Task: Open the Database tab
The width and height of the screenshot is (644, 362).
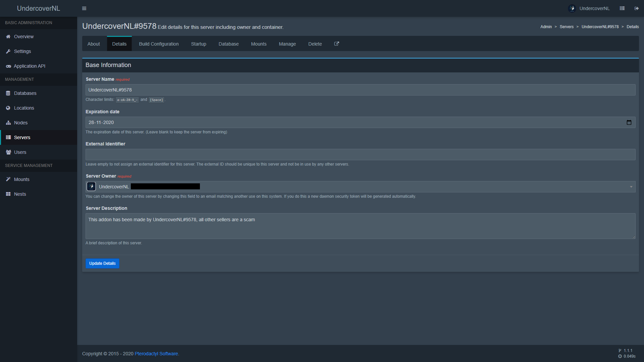Action: pyautogui.click(x=228, y=44)
